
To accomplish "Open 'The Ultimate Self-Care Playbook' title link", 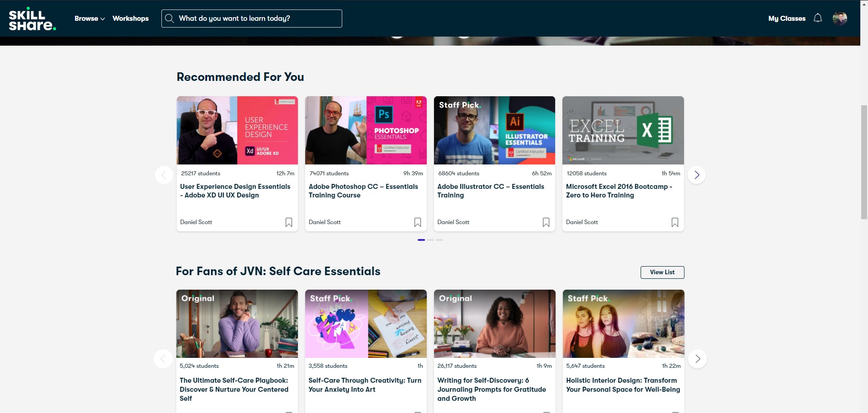I will click(x=234, y=390).
